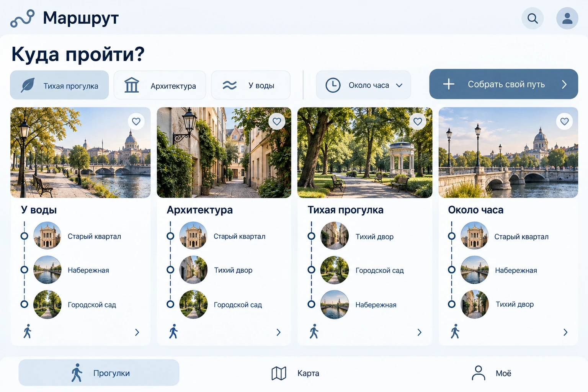
Task: Open the Тихая прогулка park cover photo
Action: click(365, 152)
